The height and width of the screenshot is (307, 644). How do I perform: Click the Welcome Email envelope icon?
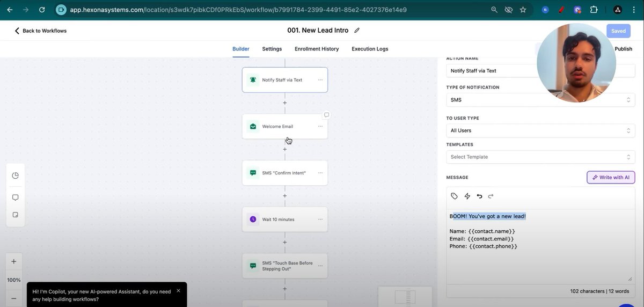[253, 127]
